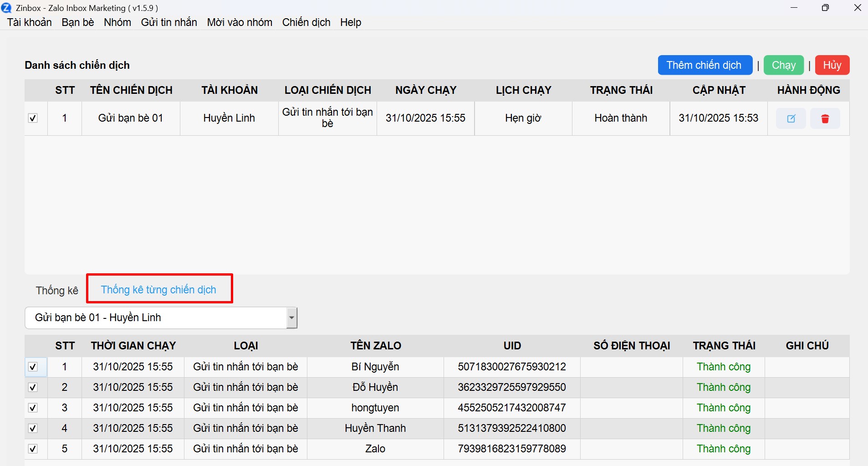Image resolution: width=868 pixels, height=466 pixels.
Task: Open the Chiến dịch menu
Action: (x=306, y=22)
